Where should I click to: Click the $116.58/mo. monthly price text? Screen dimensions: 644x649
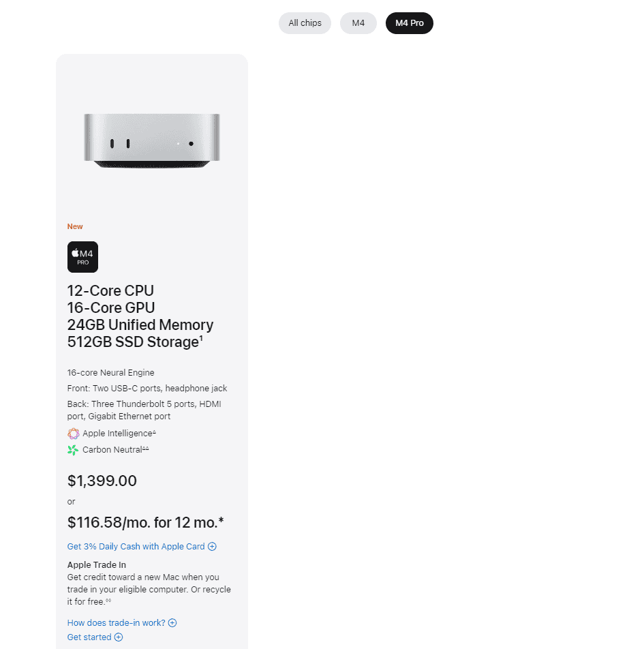click(145, 523)
